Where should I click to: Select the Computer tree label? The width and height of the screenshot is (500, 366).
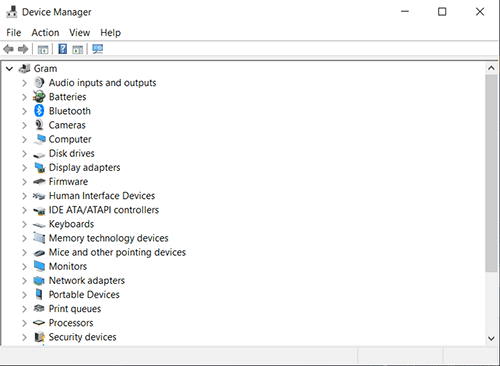coord(70,139)
